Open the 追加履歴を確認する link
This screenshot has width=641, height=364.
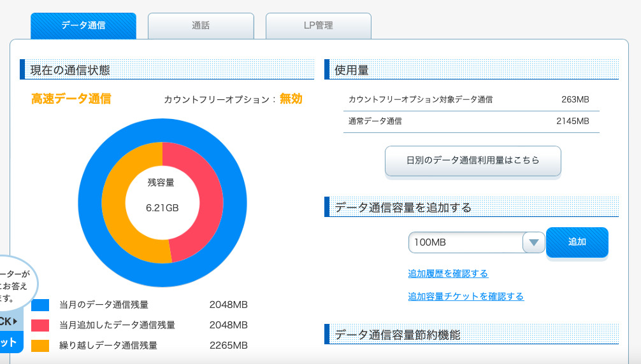pos(448,274)
